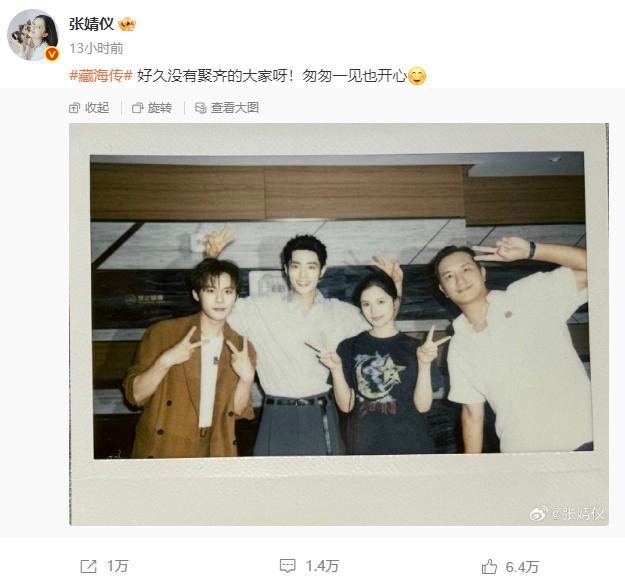
Task: Click the 查看大图 picture icon
Action: pos(200,108)
